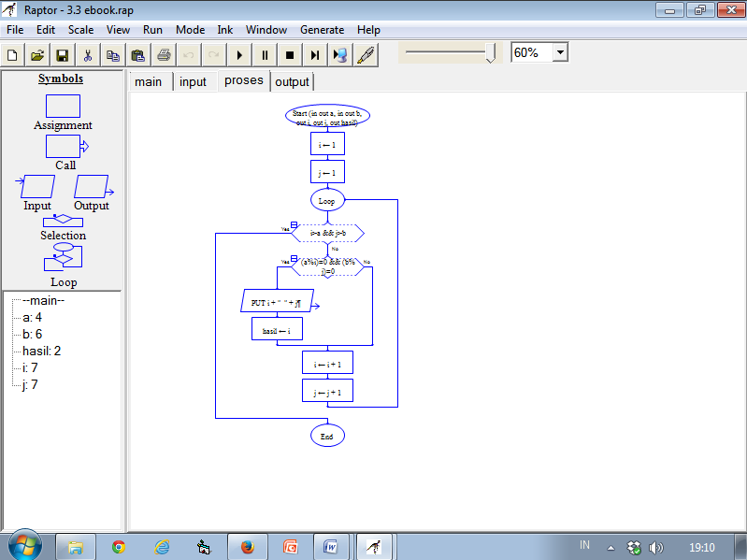Select the Loop oval in flowchart
The image size is (747, 560).
coord(327,200)
